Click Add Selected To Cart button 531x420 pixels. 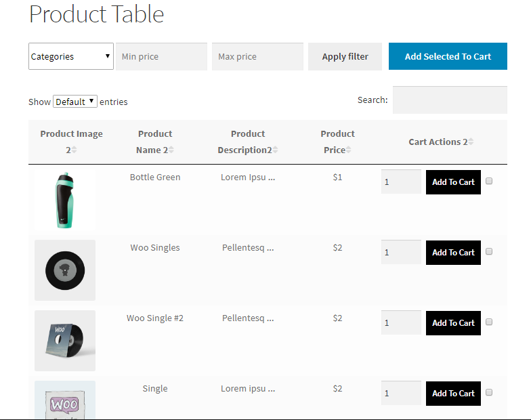coord(448,56)
